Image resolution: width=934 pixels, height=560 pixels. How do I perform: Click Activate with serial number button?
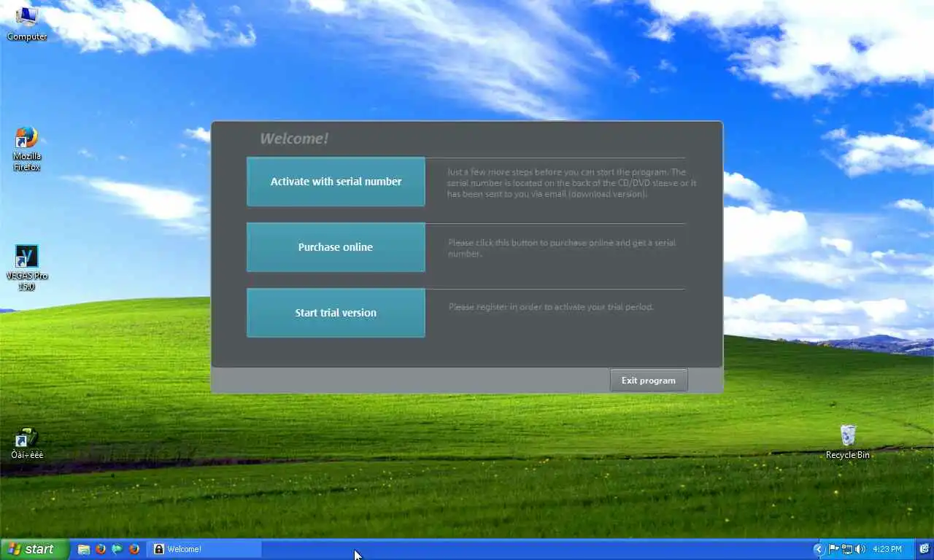(x=336, y=182)
